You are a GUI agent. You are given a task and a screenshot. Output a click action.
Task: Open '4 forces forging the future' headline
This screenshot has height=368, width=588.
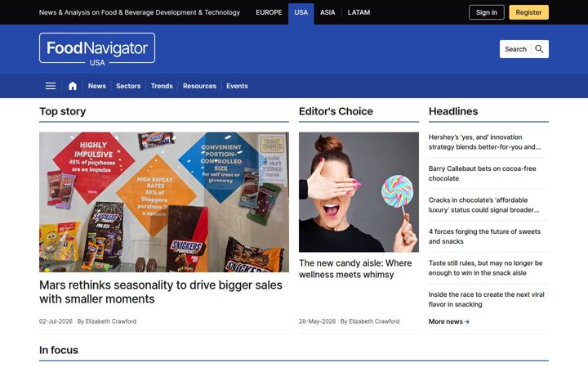click(x=484, y=236)
